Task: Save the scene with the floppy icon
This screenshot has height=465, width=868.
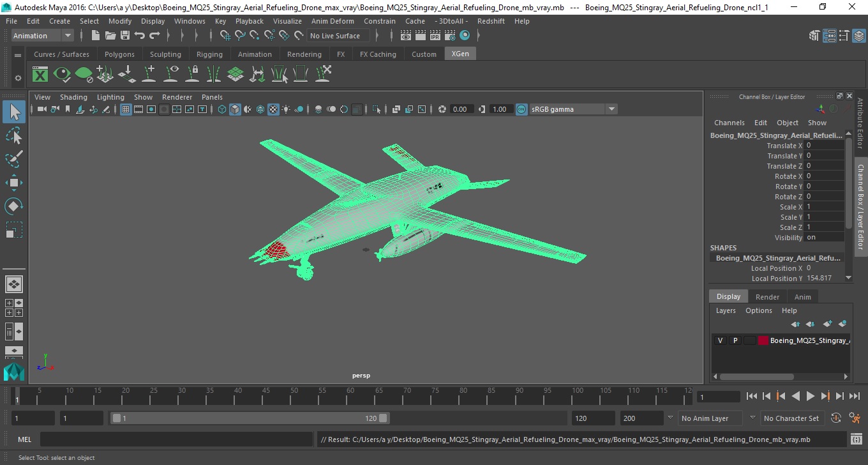Action: pyautogui.click(x=125, y=36)
